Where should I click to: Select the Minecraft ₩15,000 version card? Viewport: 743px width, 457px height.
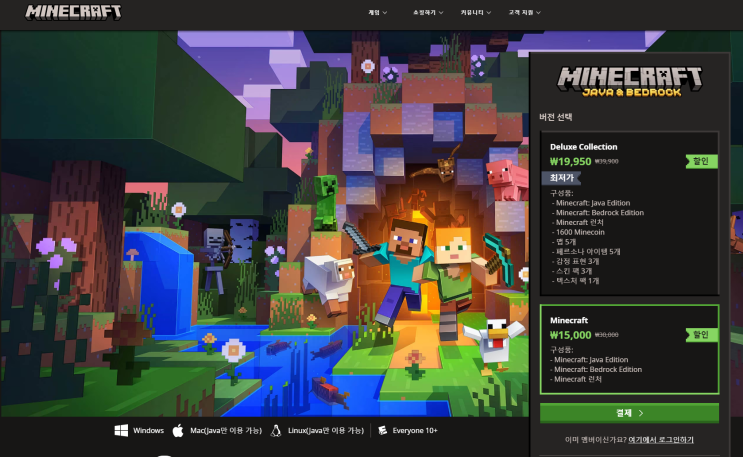click(629, 349)
